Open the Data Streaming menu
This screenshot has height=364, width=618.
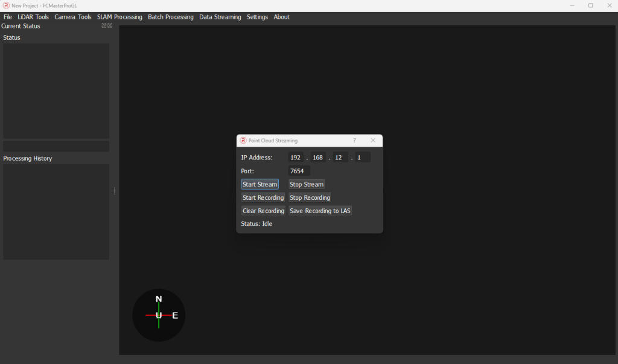220,17
